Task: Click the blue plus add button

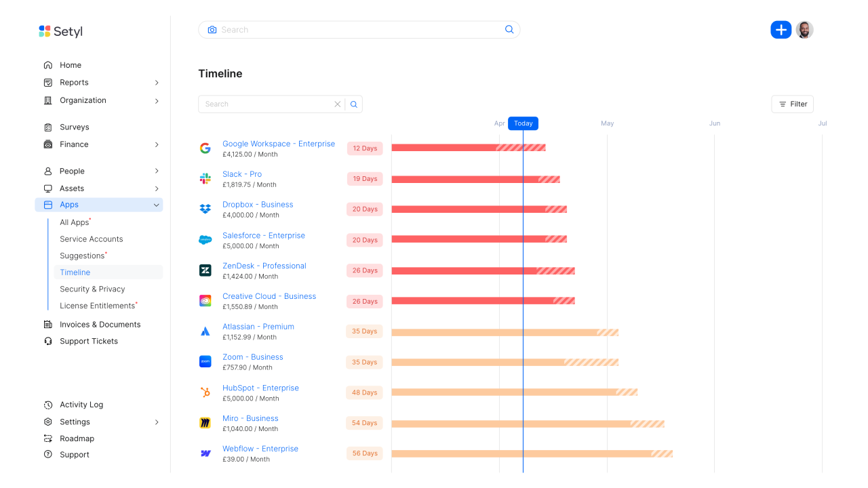Action: (781, 30)
